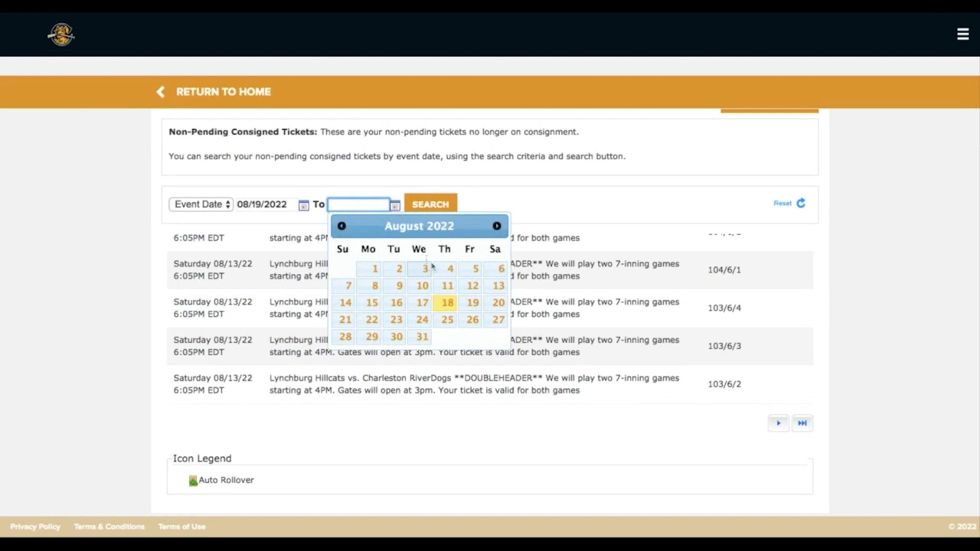980x551 pixels.
Task: Select August 2 in the calendar
Action: pos(394,269)
